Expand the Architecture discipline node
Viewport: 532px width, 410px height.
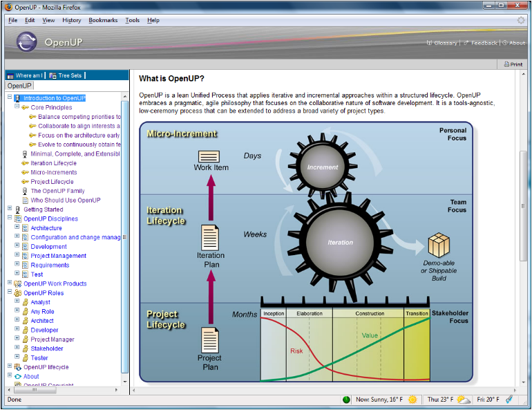coord(17,227)
